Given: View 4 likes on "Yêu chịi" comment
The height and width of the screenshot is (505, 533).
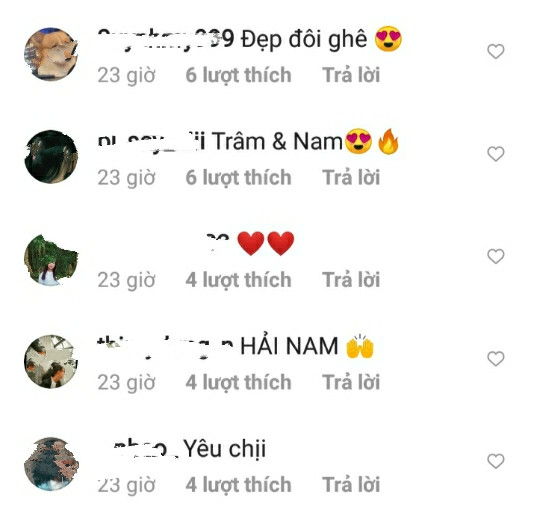Looking at the screenshot, I should [x=238, y=485].
